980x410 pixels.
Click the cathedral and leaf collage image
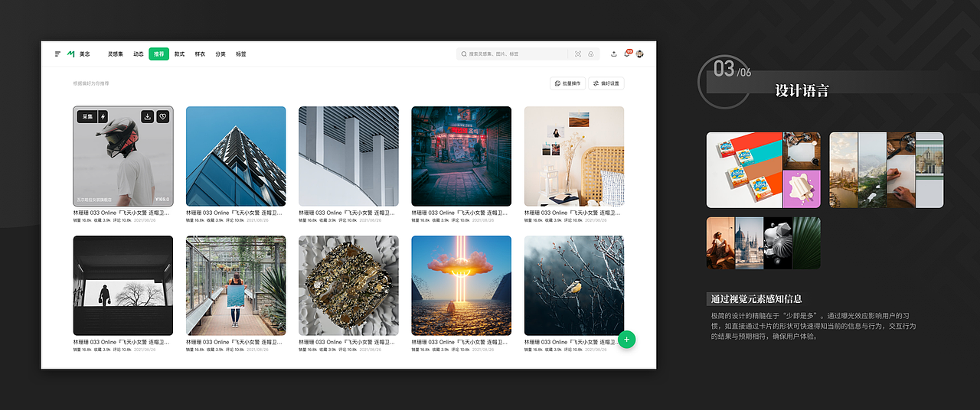(763, 242)
